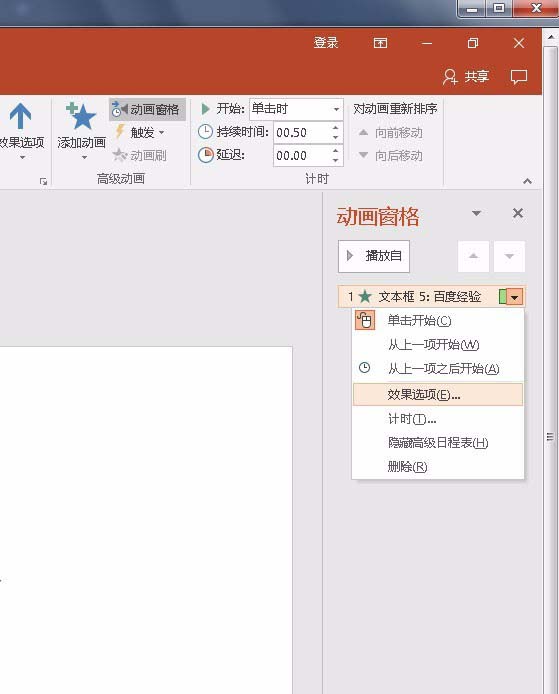Choose Remove (删除(R)) menu entry
The width and height of the screenshot is (559, 694).
pyautogui.click(x=437, y=467)
